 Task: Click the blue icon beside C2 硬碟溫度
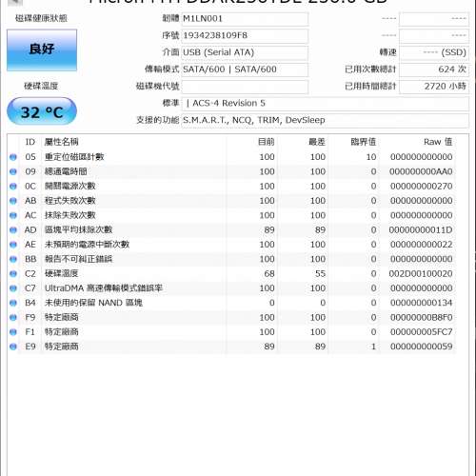tap(13, 274)
